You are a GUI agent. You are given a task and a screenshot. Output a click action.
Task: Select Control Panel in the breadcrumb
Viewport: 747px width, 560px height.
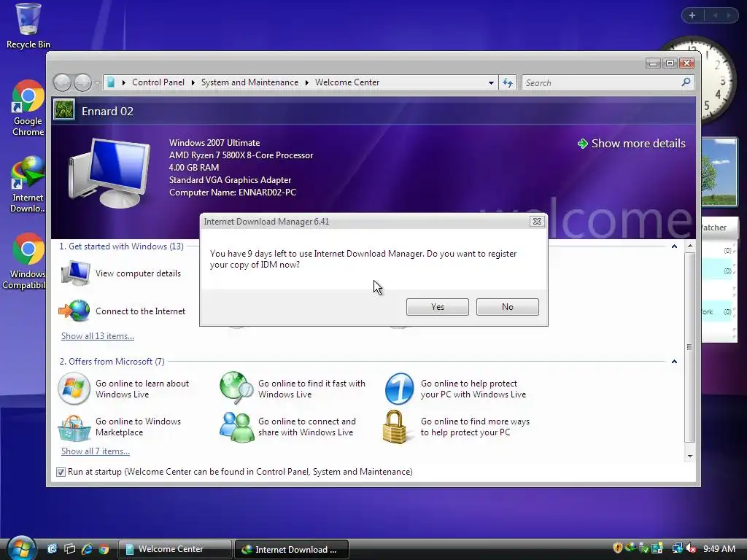tap(158, 82)
